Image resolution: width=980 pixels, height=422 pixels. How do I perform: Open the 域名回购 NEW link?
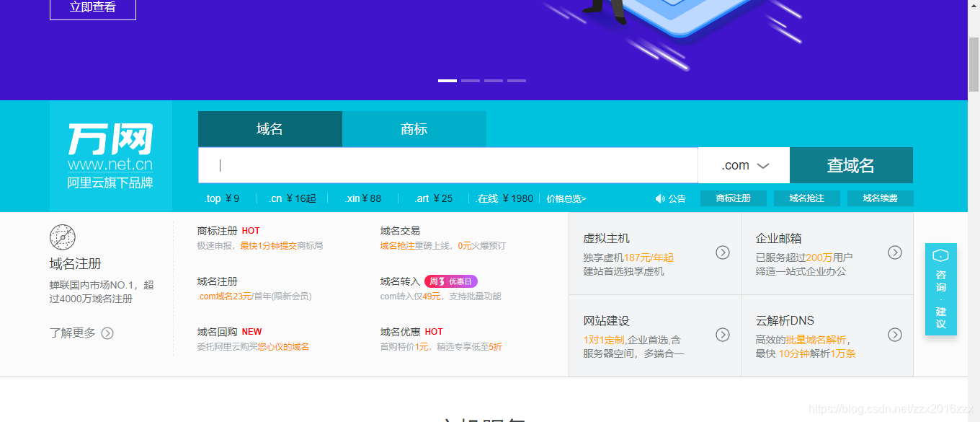[230, 332]
